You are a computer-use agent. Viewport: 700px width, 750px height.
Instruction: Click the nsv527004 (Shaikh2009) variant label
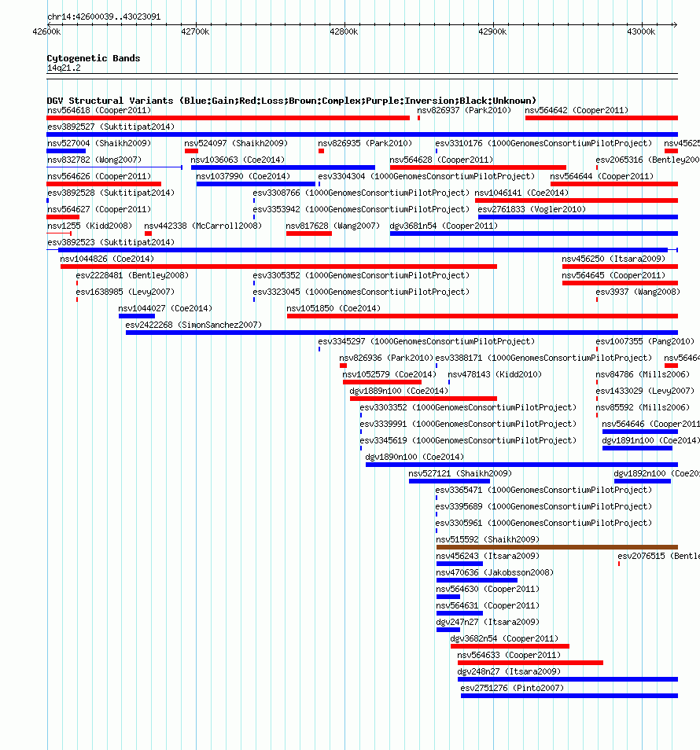click(x=99, y=144)
